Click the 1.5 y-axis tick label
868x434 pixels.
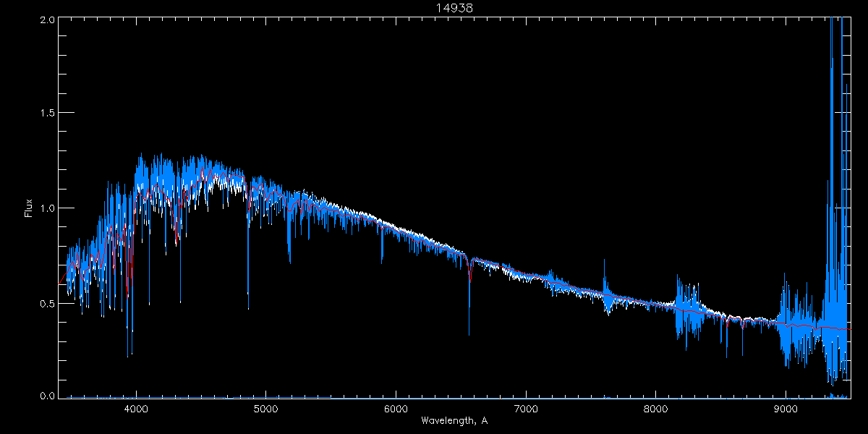[46, 114]
